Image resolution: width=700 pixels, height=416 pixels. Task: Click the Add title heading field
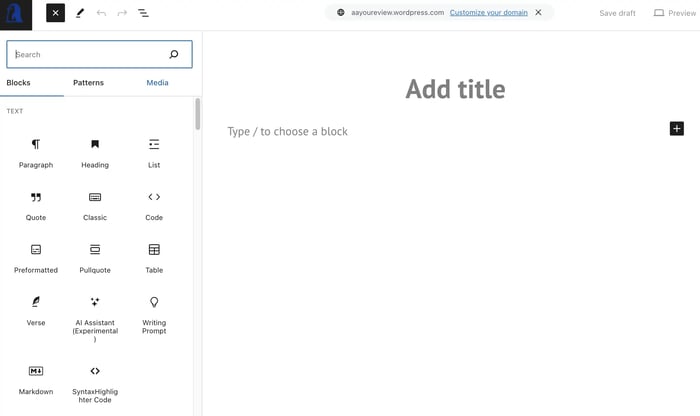point(455,89)
